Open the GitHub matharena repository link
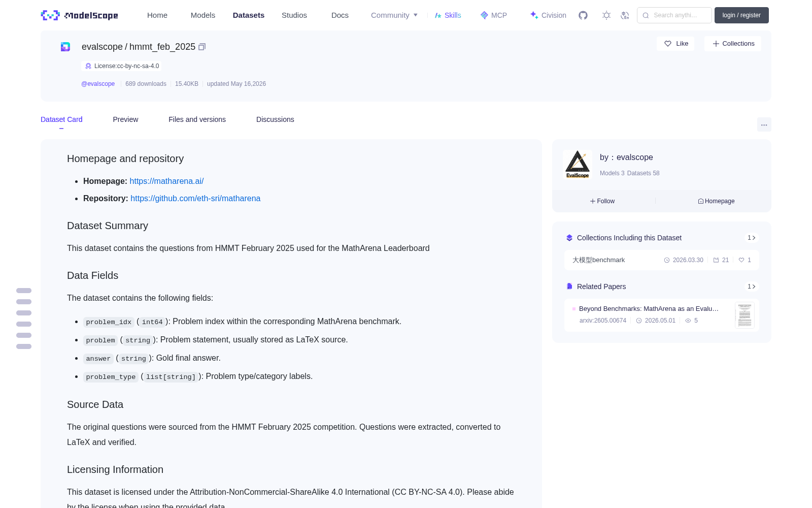The height and width of the screenshot is (508, 812). coord(195,199)
